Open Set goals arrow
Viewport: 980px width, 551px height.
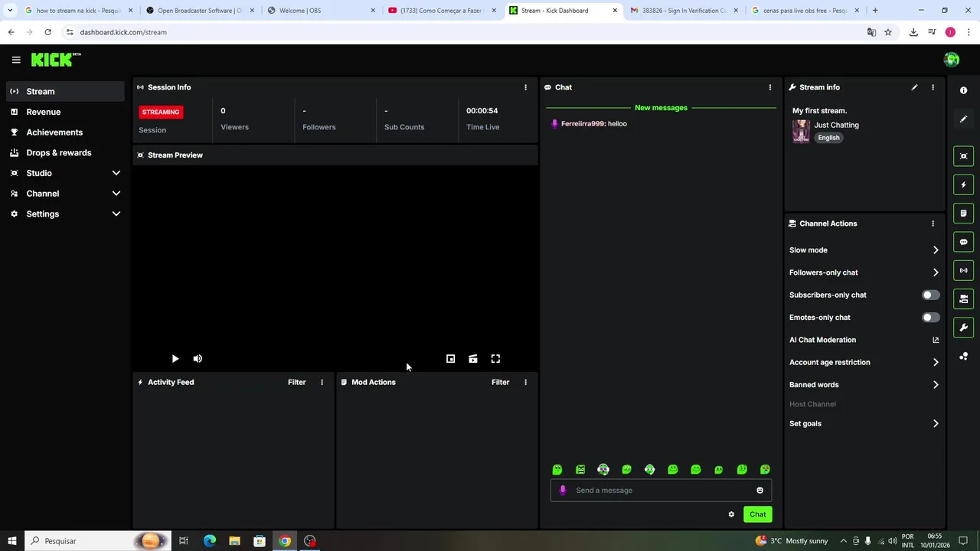936,423
